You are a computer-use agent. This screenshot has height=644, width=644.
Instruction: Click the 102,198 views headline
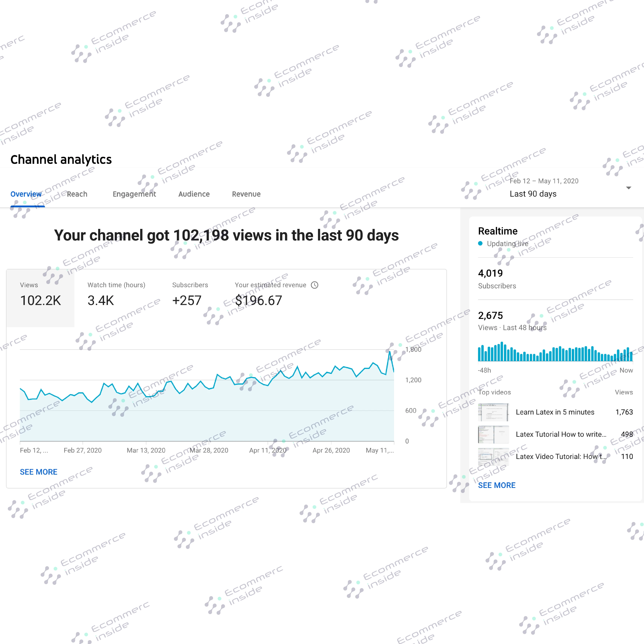(226, 235)
